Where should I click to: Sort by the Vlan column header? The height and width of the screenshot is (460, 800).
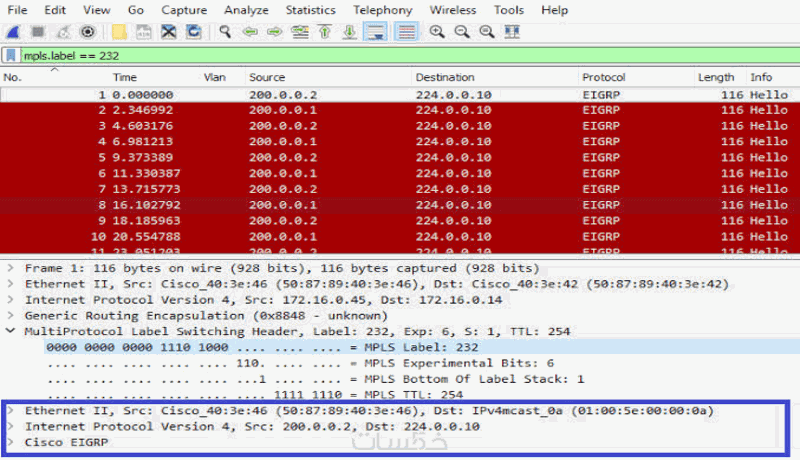pyautogui.click(x=215, y=78)
